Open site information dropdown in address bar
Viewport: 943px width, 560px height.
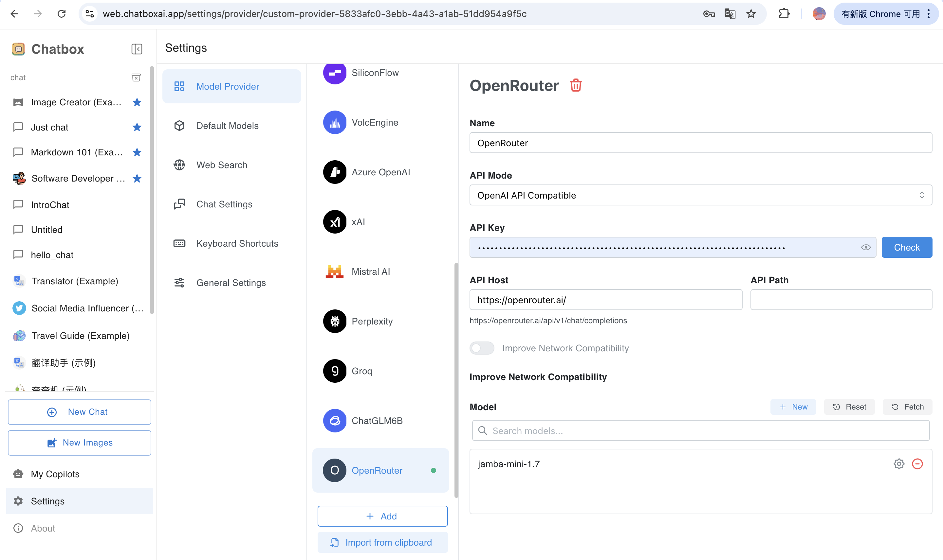pos(90,14)
